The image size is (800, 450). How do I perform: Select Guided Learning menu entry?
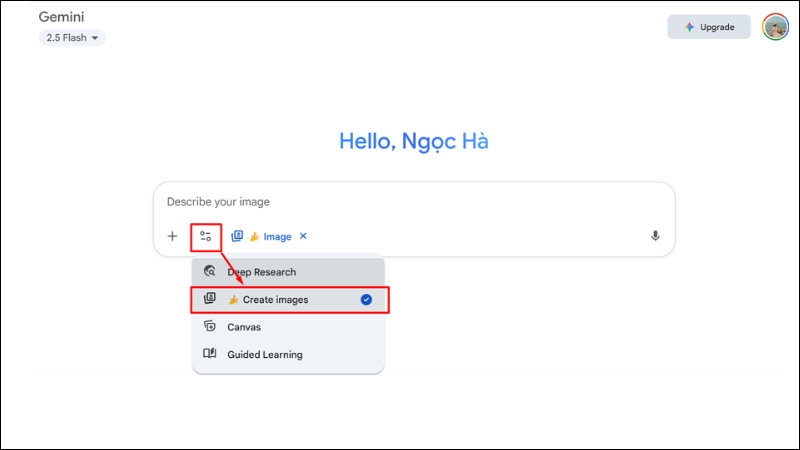(264, 354)
